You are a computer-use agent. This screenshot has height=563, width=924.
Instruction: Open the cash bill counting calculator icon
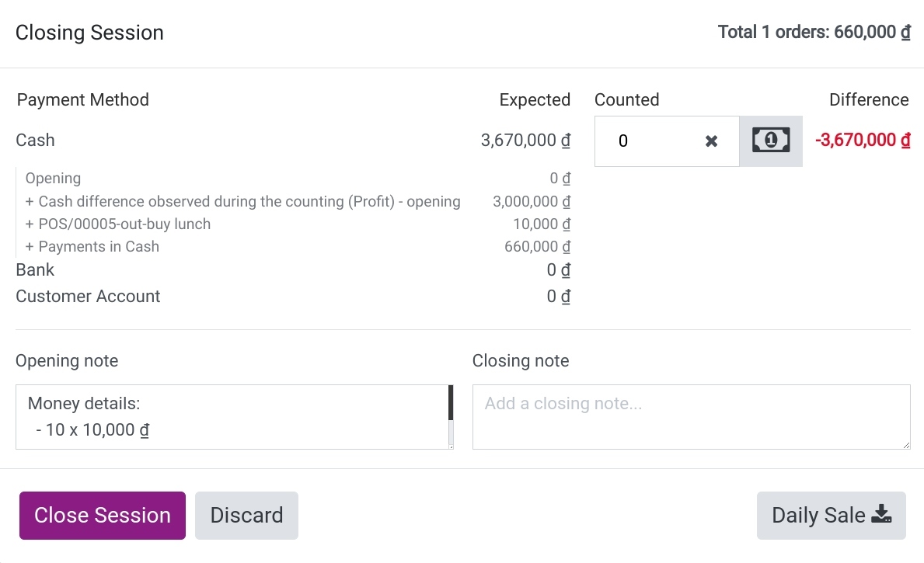[x=771, y=141]
